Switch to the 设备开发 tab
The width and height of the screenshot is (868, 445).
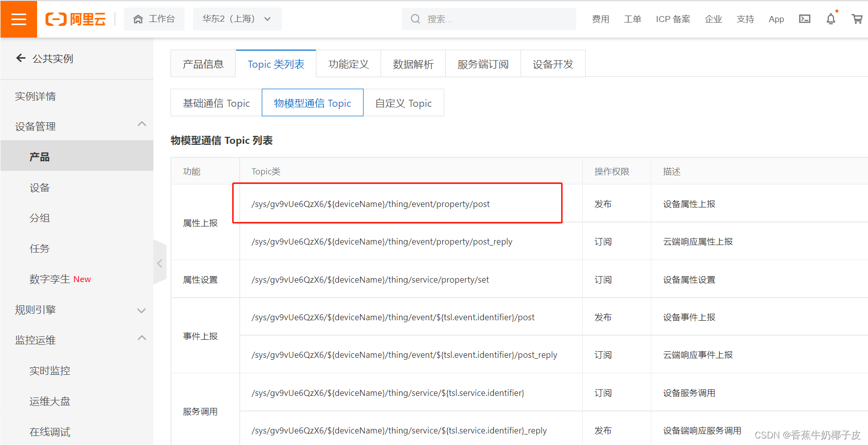tap(553, 64)
